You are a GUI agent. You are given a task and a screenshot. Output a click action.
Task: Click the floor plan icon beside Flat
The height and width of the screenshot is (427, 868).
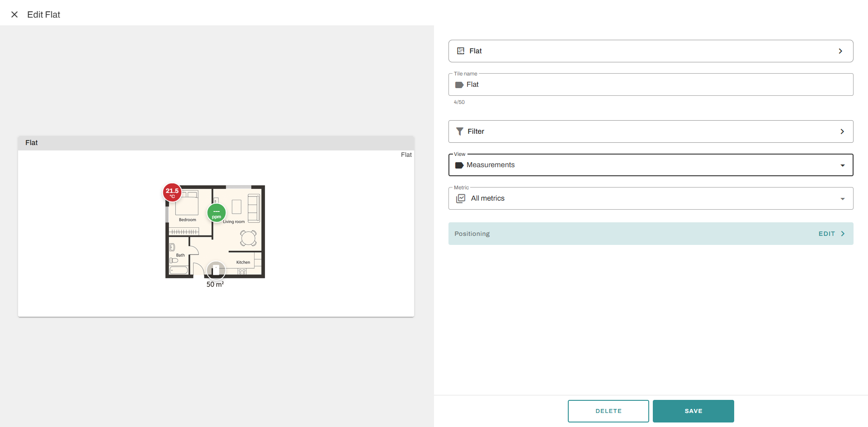click(x=461, y=51)
